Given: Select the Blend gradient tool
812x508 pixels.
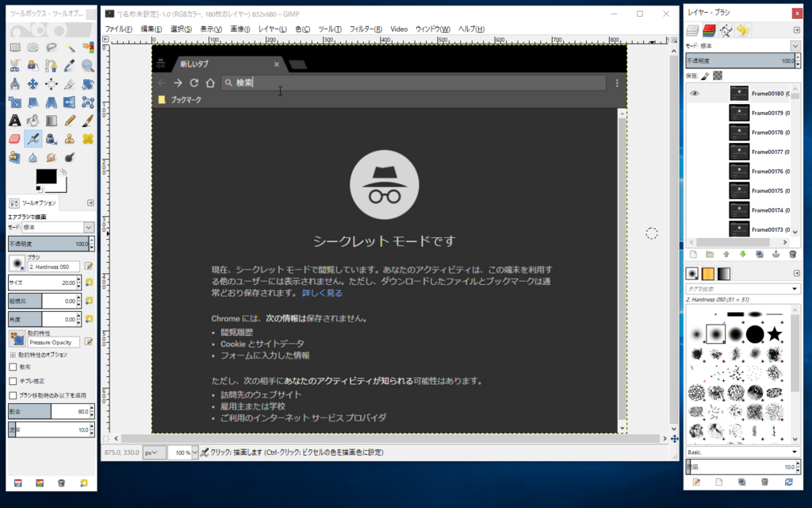Looking at the screenshot, I should (52, 121).
